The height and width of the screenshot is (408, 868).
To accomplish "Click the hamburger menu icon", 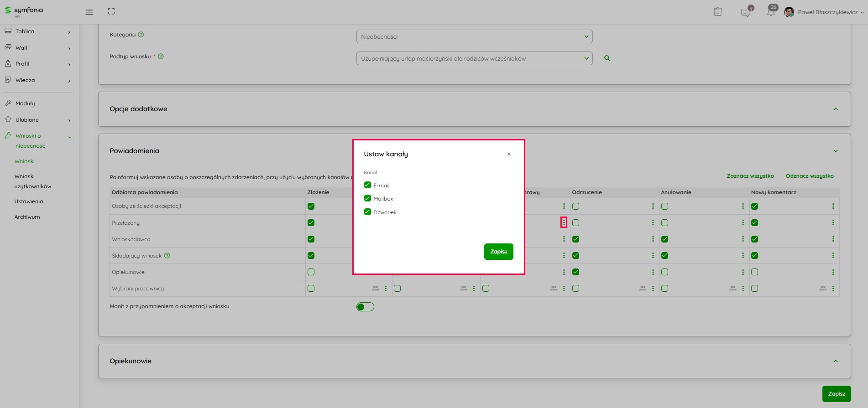I will pyautogui.click(x=89, y=12).
